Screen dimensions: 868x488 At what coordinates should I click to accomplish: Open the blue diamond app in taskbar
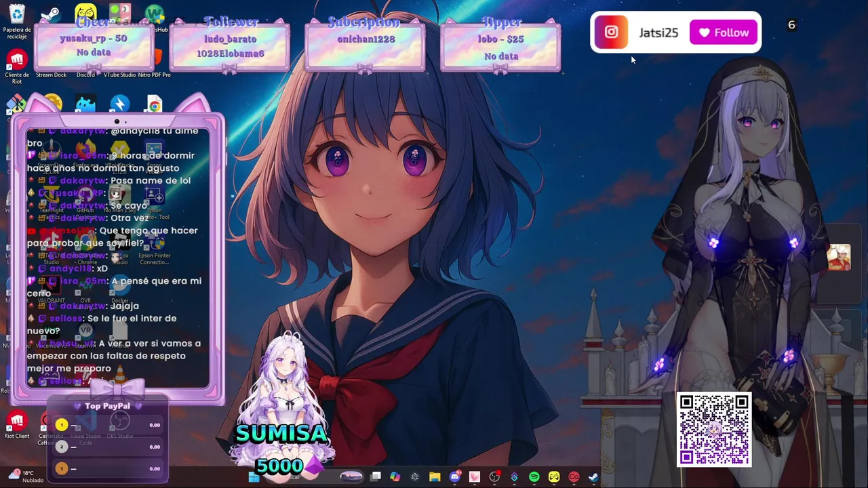click(514, 477)
